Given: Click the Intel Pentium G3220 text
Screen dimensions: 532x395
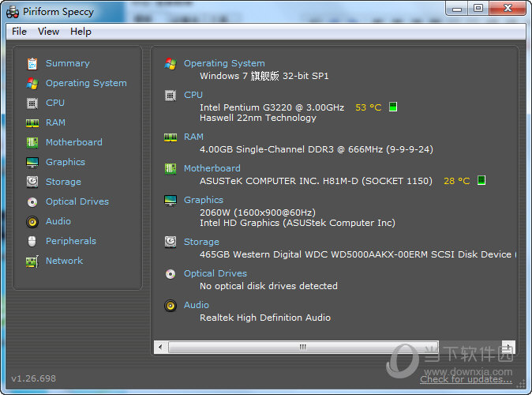Looking at the screenshot, I should click(x=272, y=107).
